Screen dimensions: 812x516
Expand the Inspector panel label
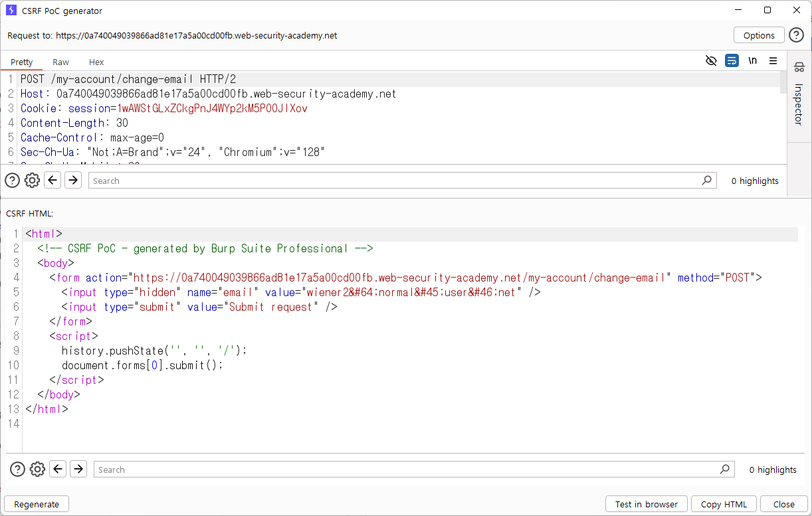[x=799, y=104]
